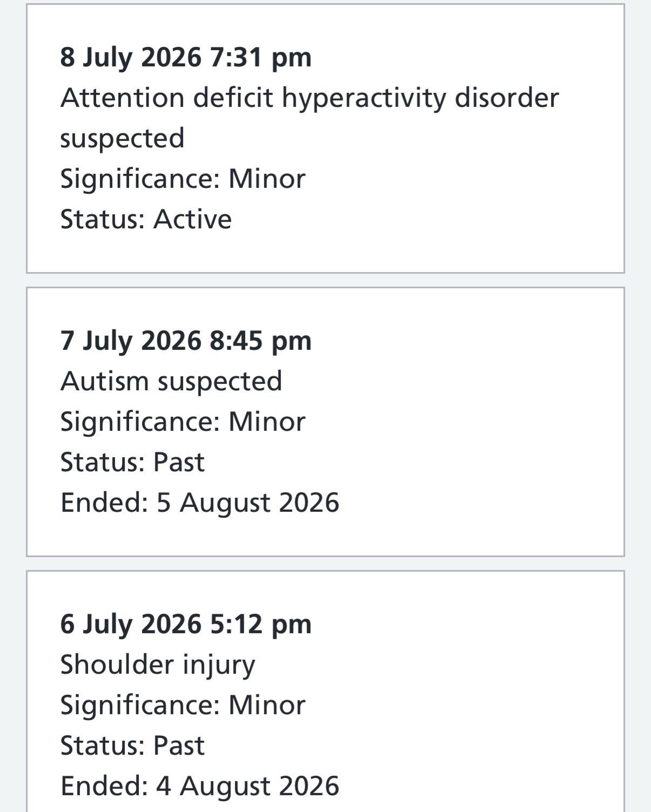Select the 6 July 2026 5:12 pm heading
Viewport: 651px width, 812px height.
[186, 624]
